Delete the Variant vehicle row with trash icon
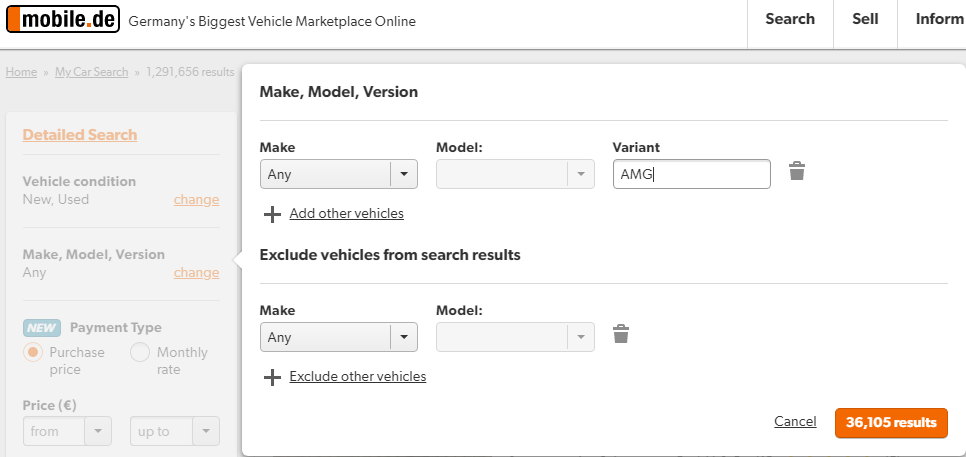 click(796, 171)
